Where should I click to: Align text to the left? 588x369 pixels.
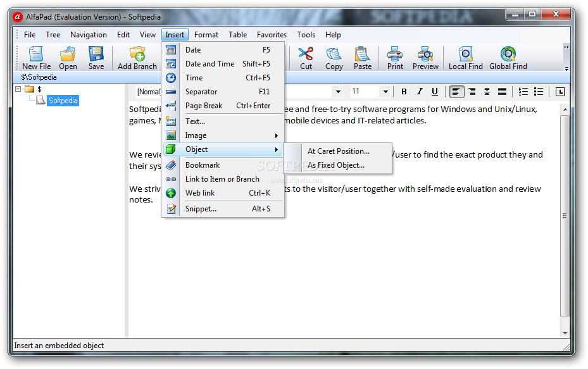456,92
